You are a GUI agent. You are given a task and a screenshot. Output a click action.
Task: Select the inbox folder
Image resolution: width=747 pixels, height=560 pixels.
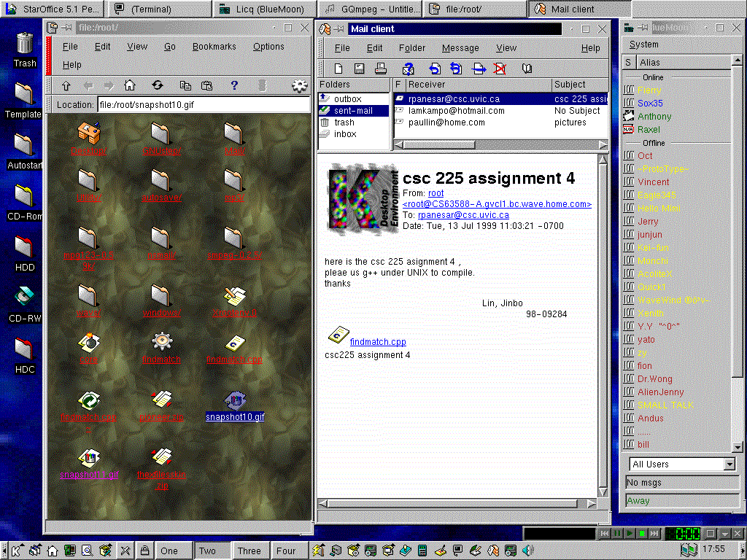pyautogui.click(x=345, y=134)
